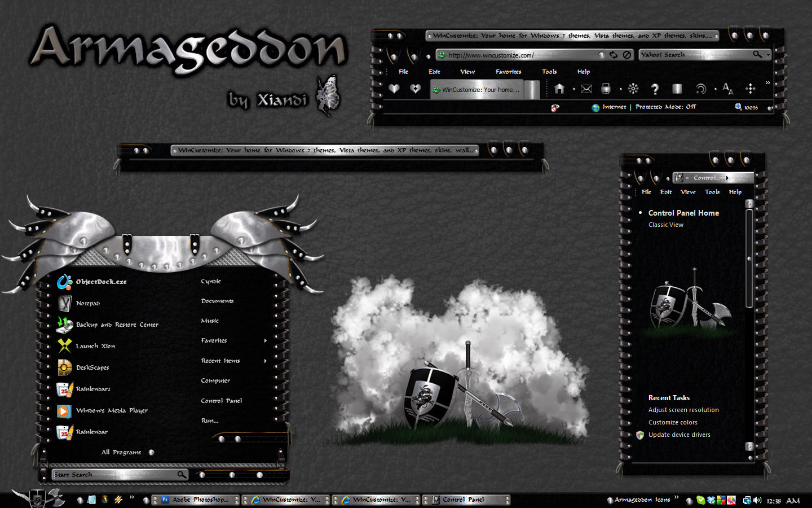Open the Favorites menu in the browser
This screenshot has height=508, width=812.
coord(508,72)
